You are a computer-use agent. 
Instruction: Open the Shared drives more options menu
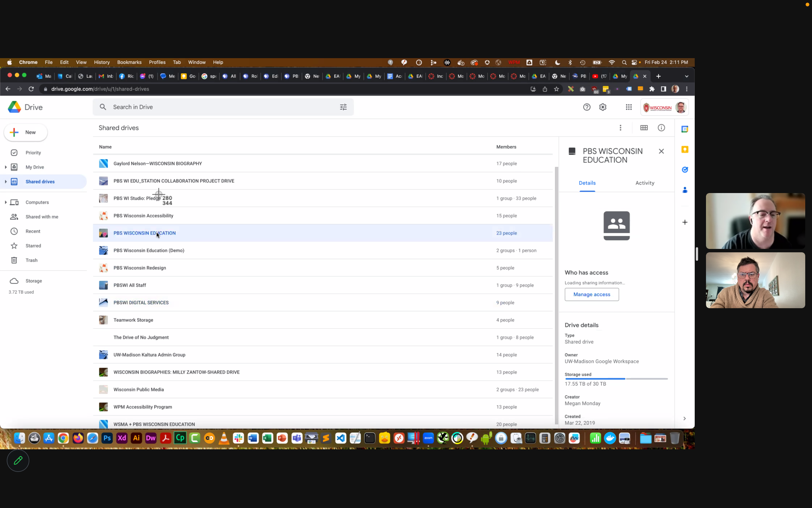pos(620,128)
